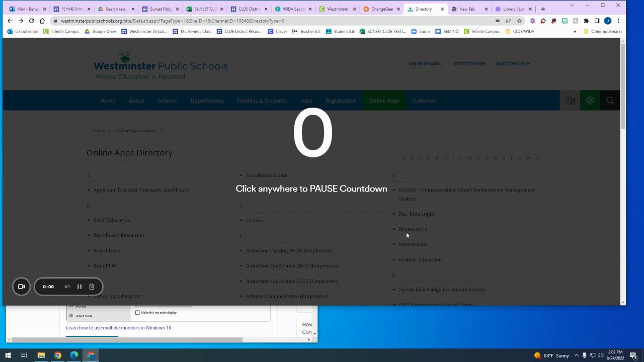Open a new browser tab
Screen dimensions: 644x362
[x=543, y=9]
